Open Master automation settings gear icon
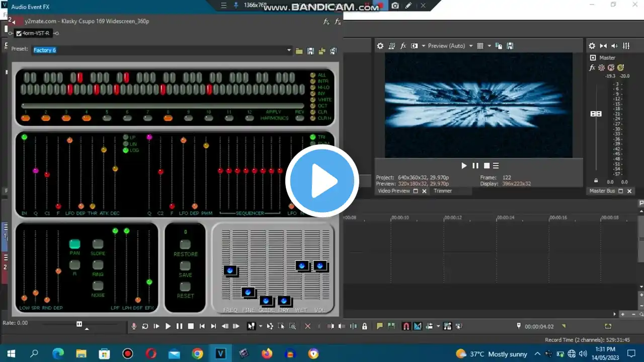 [602, 67]
